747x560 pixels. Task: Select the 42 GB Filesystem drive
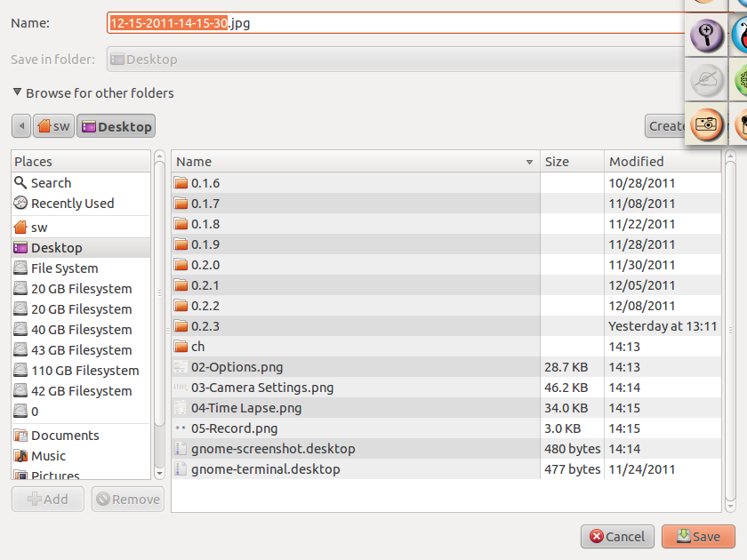(81, 391)
